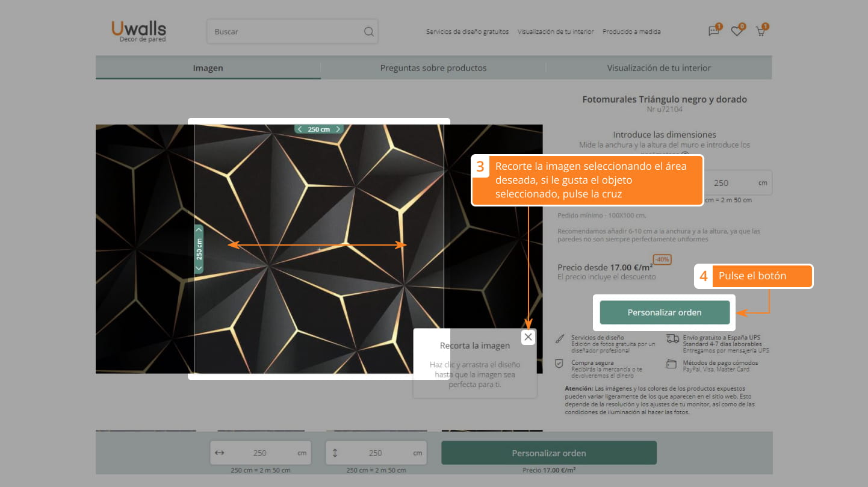Image resolution: width=868 pixels, height=487 pixels.
Task: Click down chevron on vertical 250 cm label
Action: 199,268
